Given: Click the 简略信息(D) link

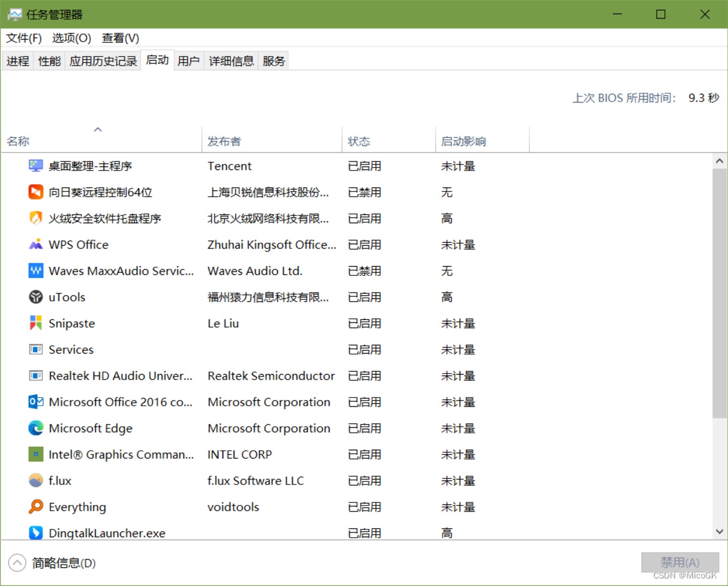Looking at the screenshot, I should [64, 563].
